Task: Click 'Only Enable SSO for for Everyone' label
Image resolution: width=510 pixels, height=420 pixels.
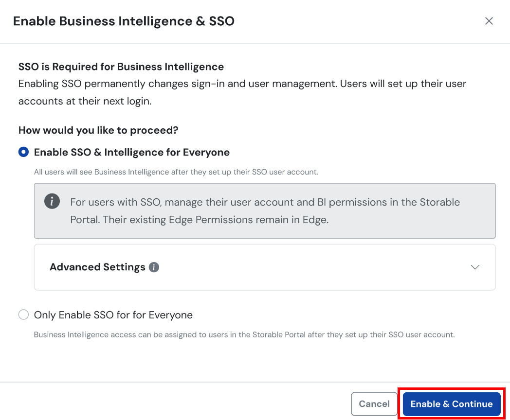Action: click(x=113, y=315)
